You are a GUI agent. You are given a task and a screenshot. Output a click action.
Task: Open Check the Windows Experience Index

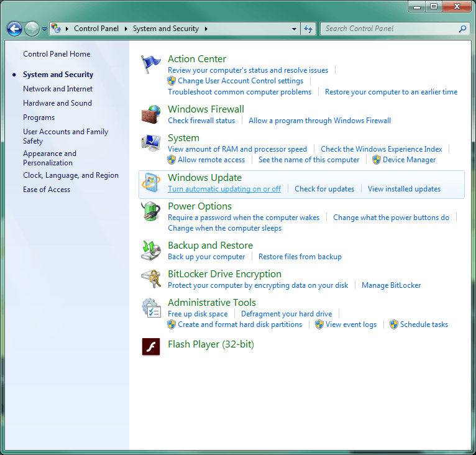click(x=382, y=149)
